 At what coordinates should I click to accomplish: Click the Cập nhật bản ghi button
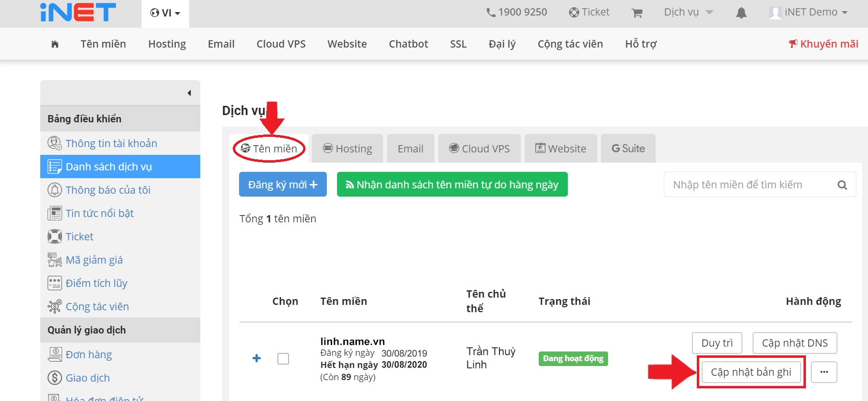pyautogui.click(x=751, y=372)
